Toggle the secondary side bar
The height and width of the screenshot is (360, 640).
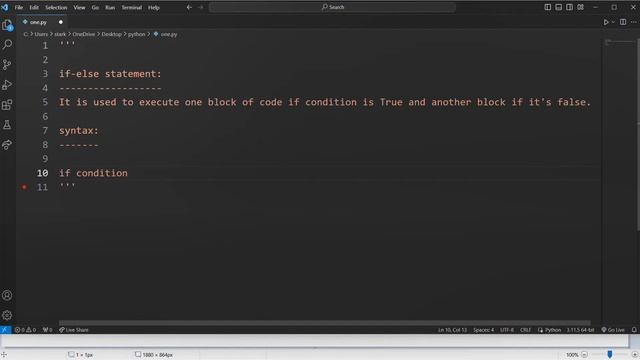pyautogui.click(x=569, y=7)
